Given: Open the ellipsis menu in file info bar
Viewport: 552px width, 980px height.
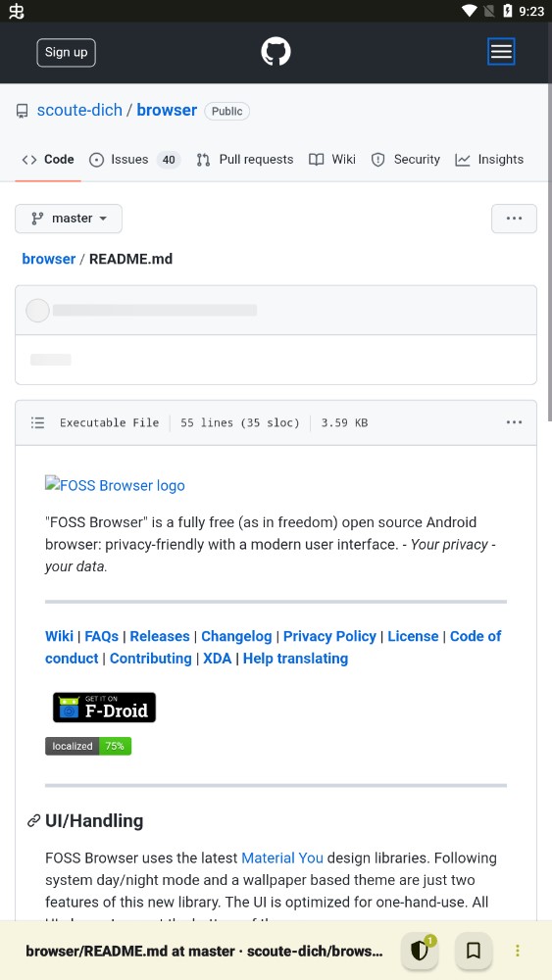Looking at the screenshot, I should (x=514, y=422).
